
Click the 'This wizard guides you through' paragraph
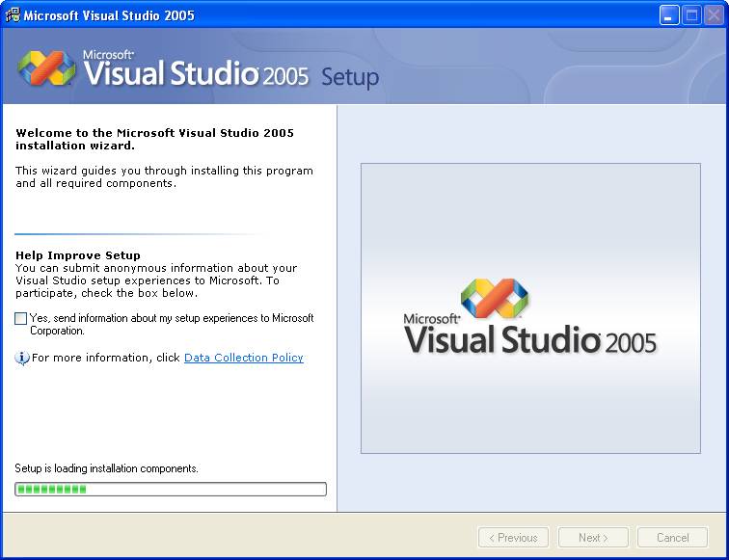coord(164,176)
